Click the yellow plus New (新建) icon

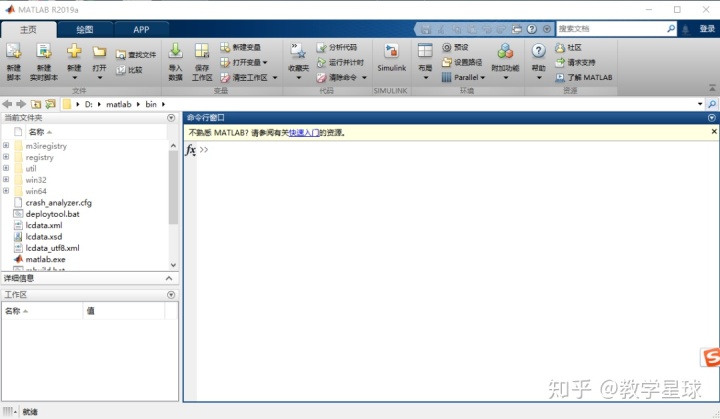pos(74,51)
